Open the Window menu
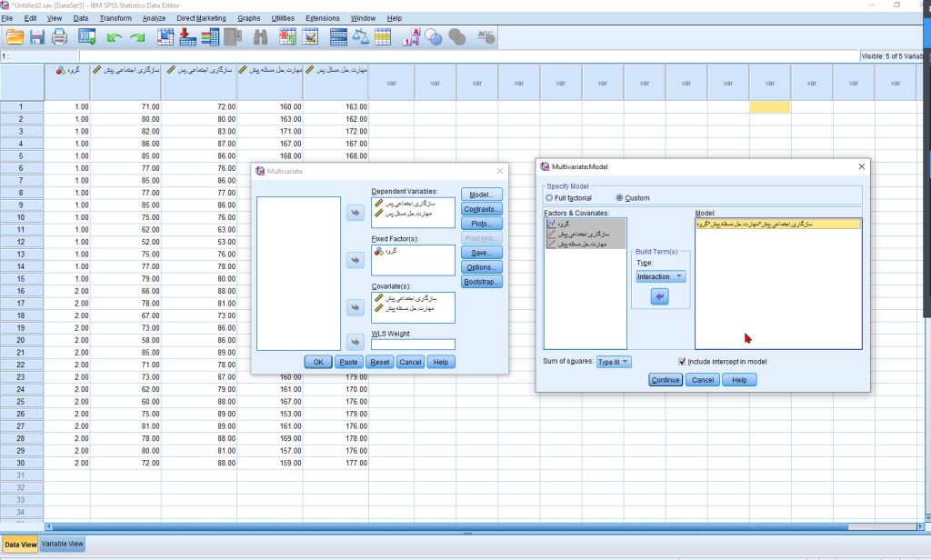The height and width of the screenshot is (560, 931). (x=363, y=18)
